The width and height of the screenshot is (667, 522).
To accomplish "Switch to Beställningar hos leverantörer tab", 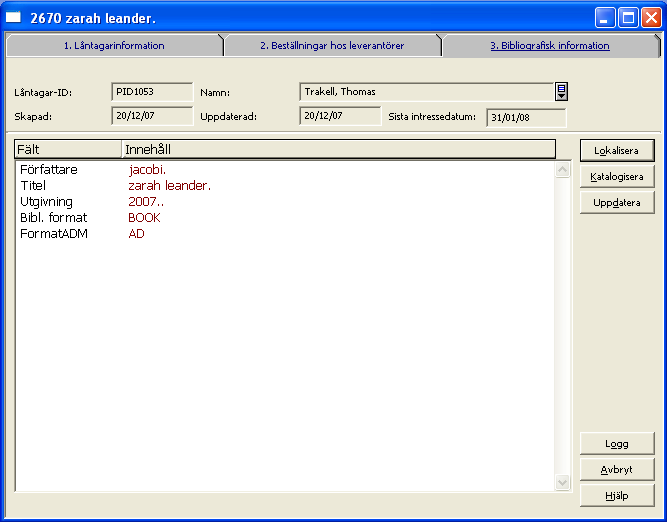I will (332, 46).
